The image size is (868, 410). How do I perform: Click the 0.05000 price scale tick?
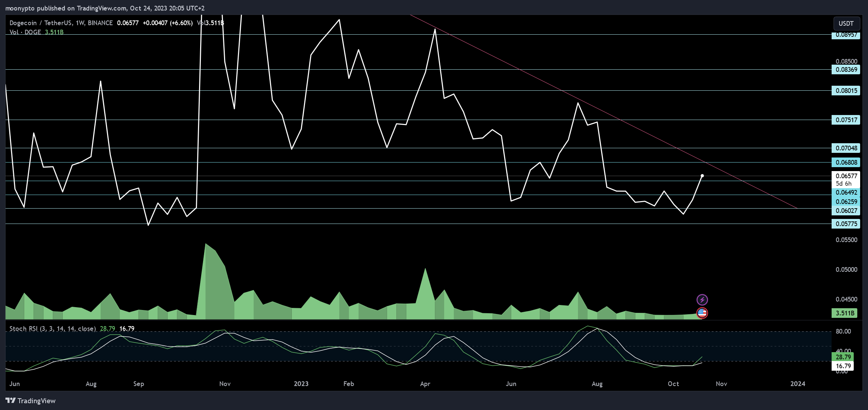click(846, 270)
